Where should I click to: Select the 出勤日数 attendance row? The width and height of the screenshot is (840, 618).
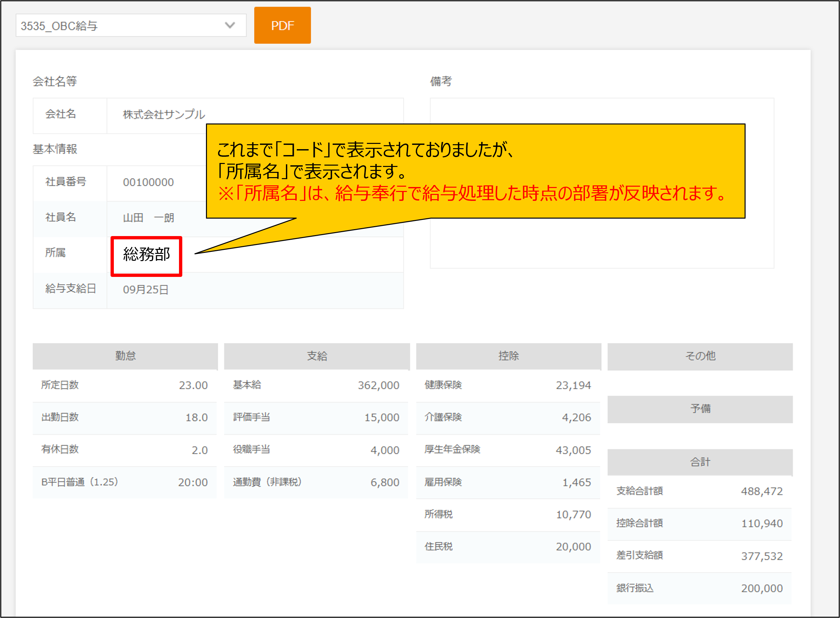point(124,417)
